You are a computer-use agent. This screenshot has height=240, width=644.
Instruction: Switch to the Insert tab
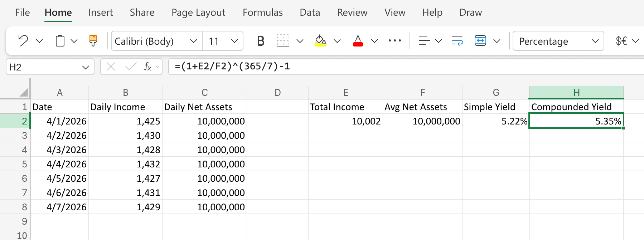[101, 13]
